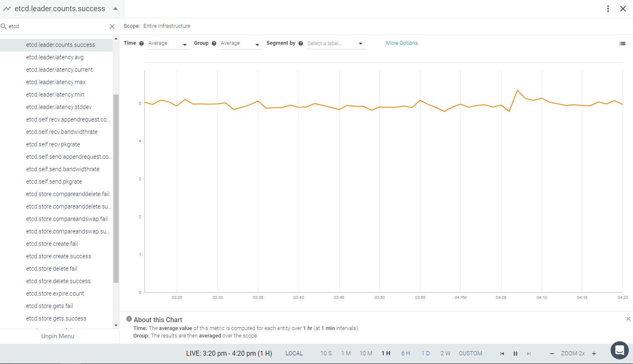
Task: Open the Time aggregation help icon
Action: [142, 43]
